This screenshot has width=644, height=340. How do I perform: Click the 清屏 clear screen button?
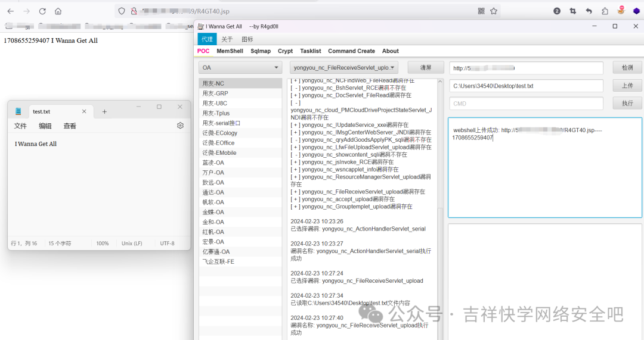(426, 67)
